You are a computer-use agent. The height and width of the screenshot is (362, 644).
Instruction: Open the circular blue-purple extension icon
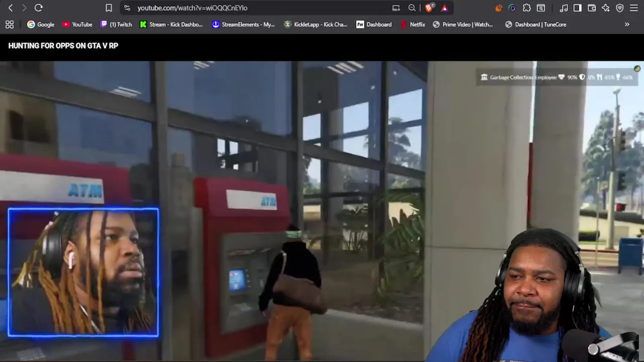512,8
